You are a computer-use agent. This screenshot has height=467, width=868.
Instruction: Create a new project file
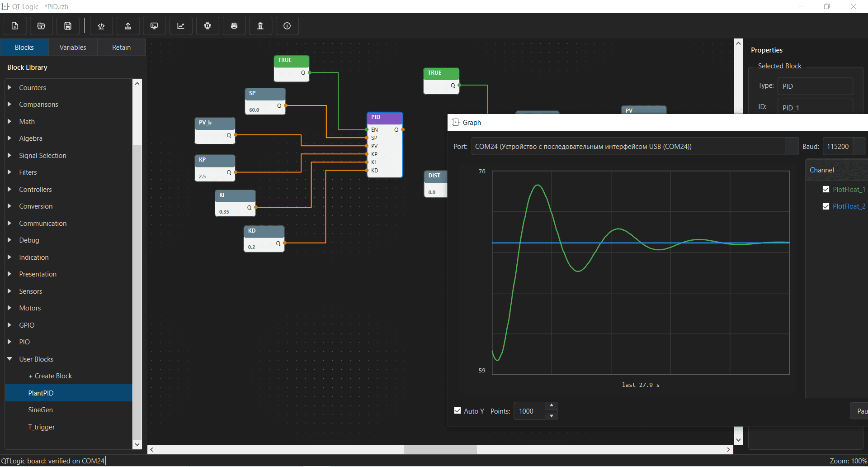[15, 26]
